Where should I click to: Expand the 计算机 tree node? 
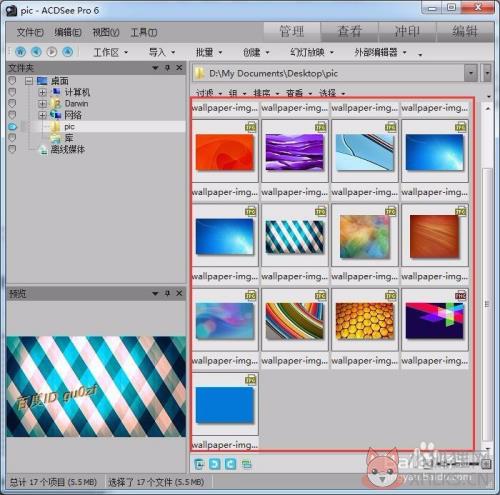tap(42, 92)
